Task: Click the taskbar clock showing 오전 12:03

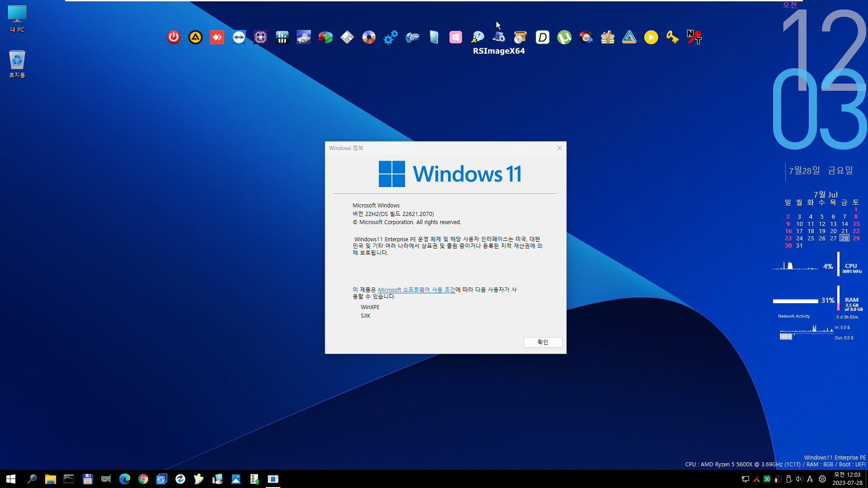Action: tap(847, 479)
